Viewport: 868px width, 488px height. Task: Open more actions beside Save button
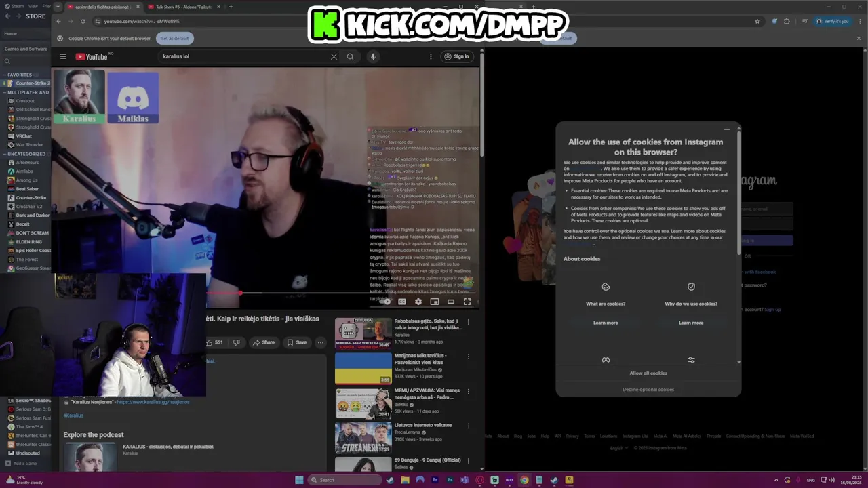point(321,342)
